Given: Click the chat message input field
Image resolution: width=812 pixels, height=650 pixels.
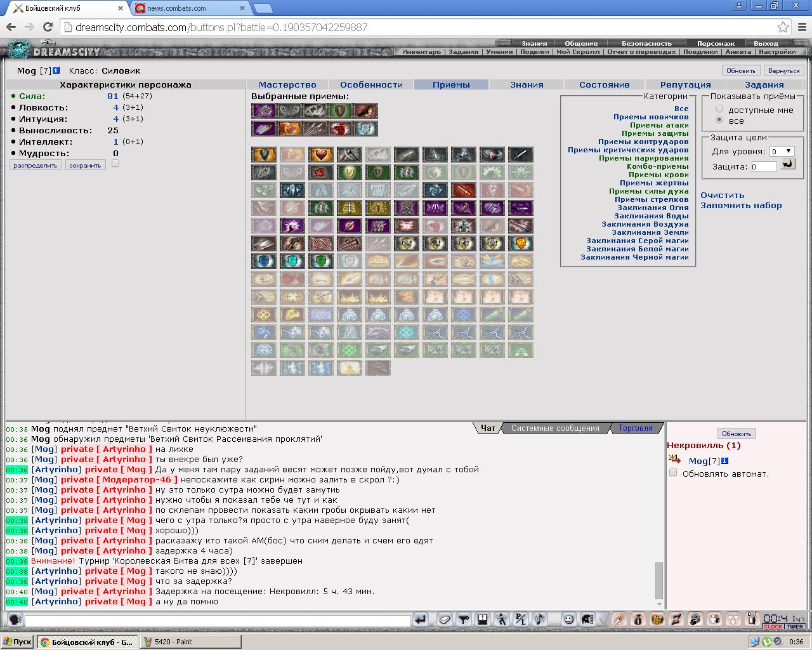Looking at the screenshot, I should click(x=218, y=620).
